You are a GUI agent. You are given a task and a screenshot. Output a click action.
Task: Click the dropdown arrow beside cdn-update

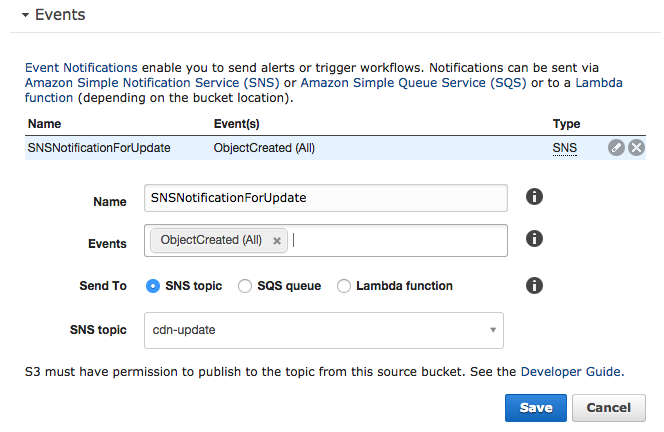point(493,330)
